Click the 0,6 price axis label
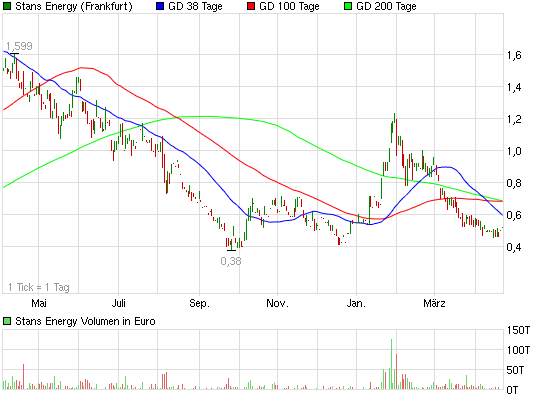Image resolution: width=545 pixels, height=398 pixels. (514, 215)
